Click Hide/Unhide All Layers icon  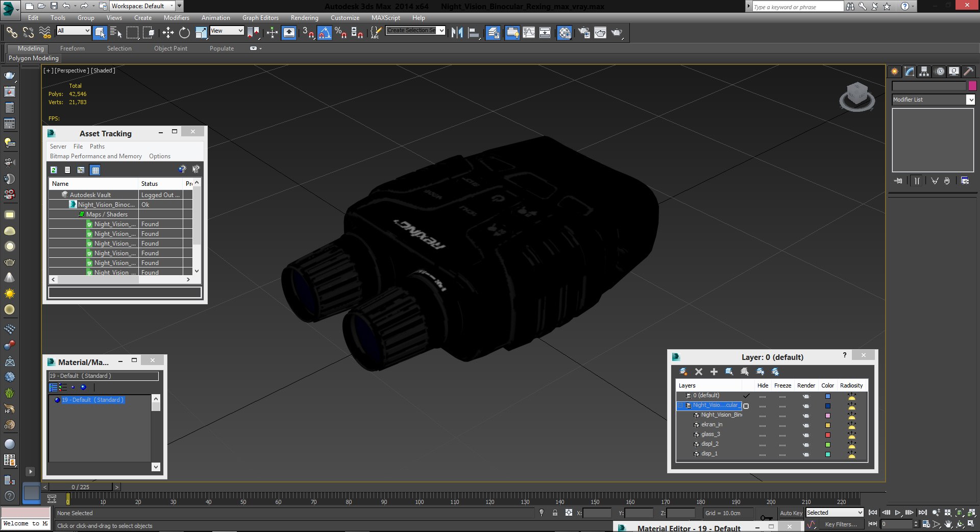pos(760,372)
